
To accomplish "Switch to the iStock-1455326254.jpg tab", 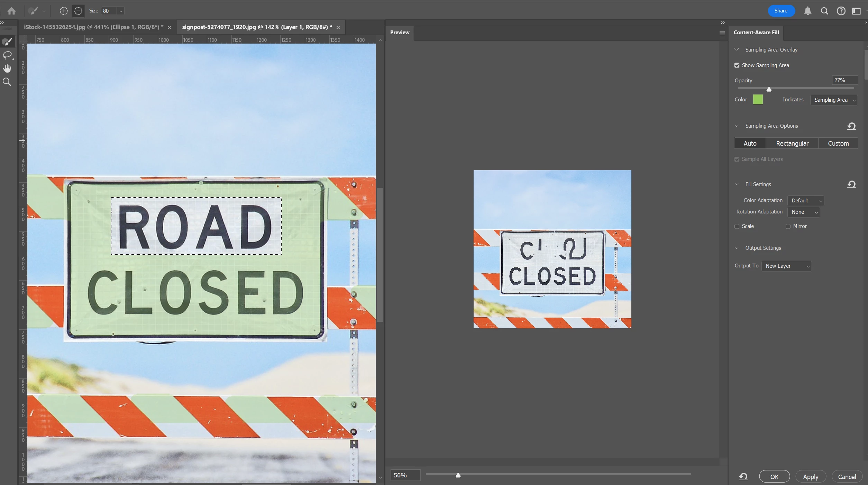I will (93, 27).
